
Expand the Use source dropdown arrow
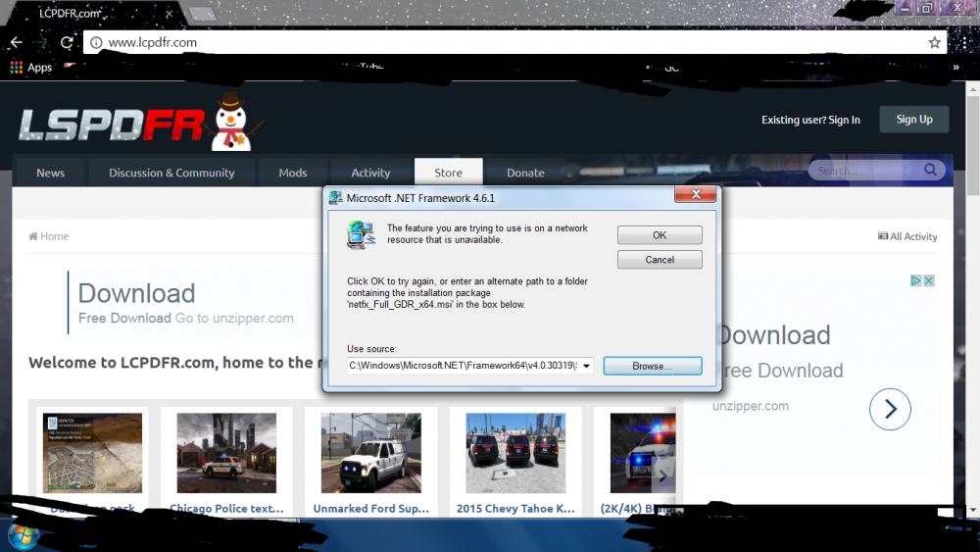(x=586, y=366)
